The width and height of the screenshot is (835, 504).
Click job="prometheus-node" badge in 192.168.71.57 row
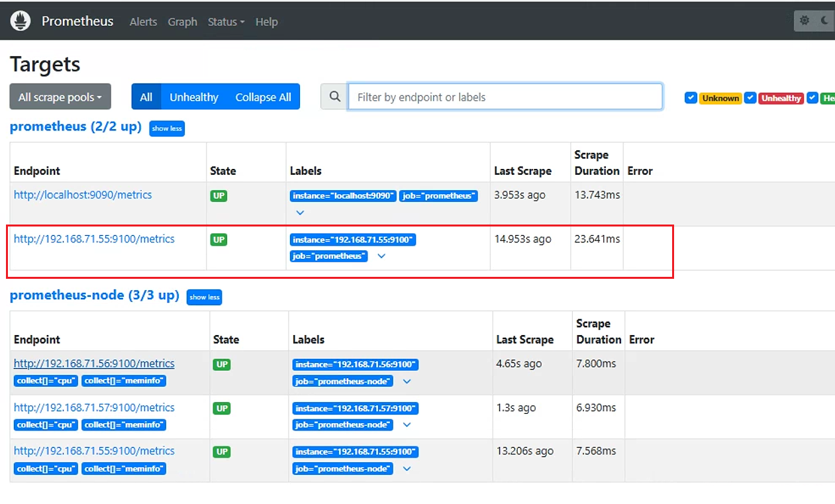(343, 425)
